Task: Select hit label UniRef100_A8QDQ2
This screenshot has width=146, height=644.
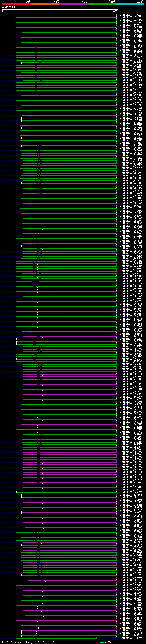Action: [131, 366]
